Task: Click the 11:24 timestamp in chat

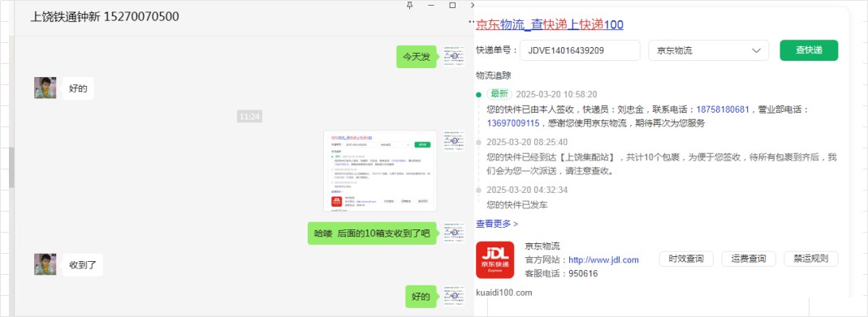Action: point(249,117)
